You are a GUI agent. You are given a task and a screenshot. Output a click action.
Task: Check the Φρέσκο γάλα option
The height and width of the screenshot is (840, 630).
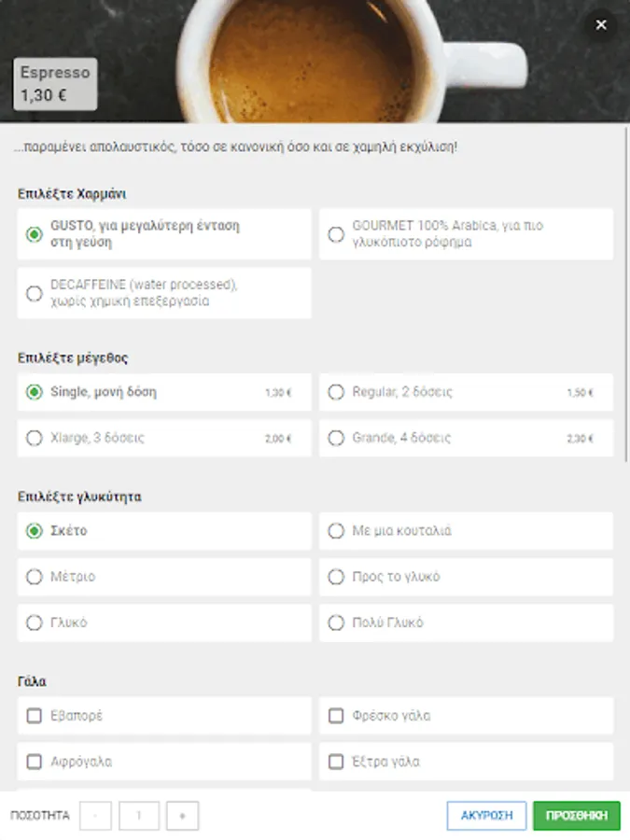(x=336, y=716)
